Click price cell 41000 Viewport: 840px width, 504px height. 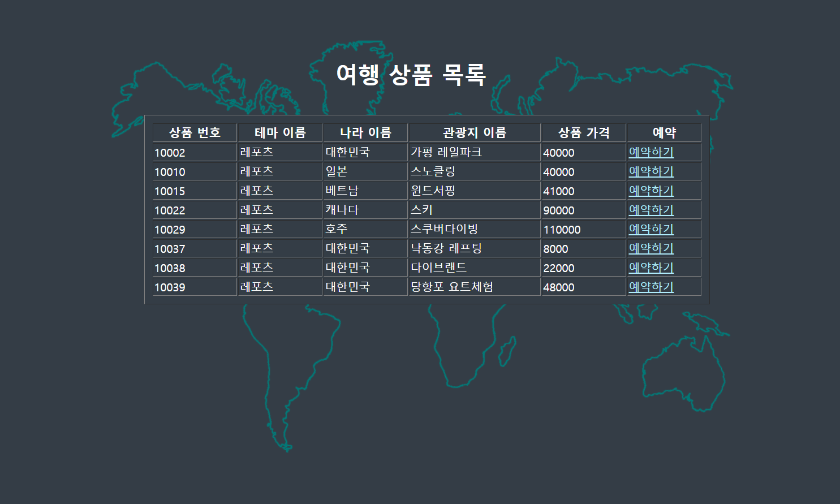(x=584, y=191)
